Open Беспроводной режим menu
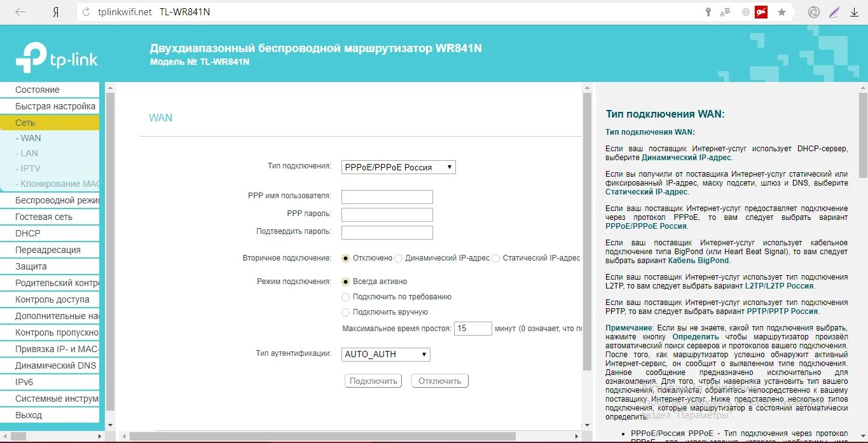Viewport: 868px width, 443px height. coord(50,200)
